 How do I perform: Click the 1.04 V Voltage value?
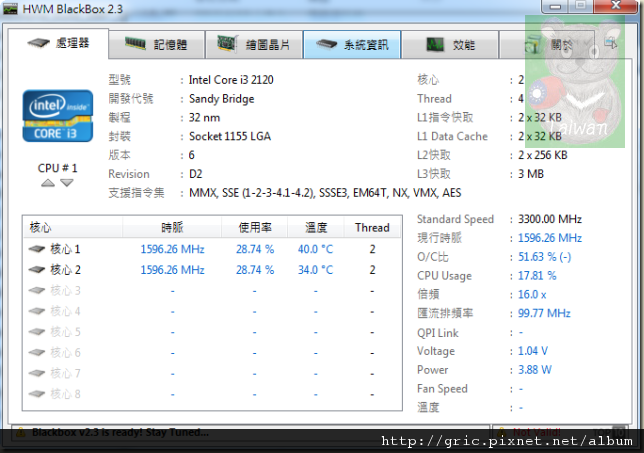[533, 351]
